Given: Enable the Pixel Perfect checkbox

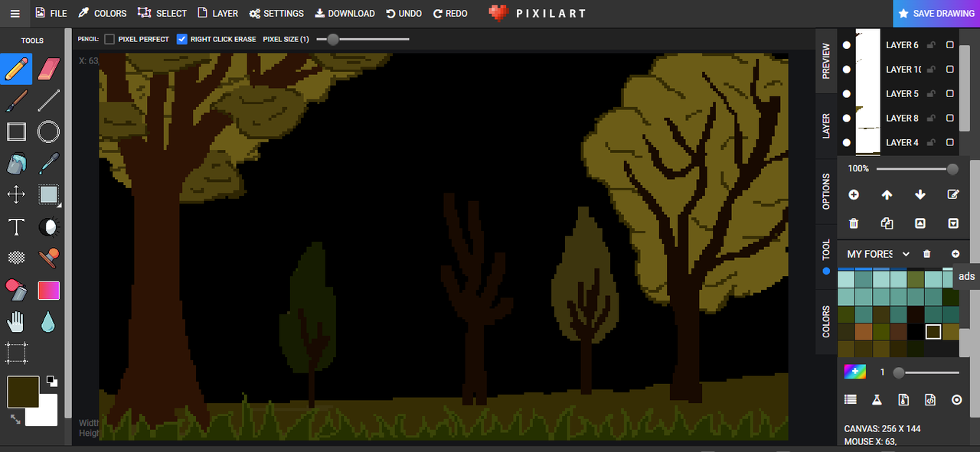Looking at the screenshot, I should 109,39.
